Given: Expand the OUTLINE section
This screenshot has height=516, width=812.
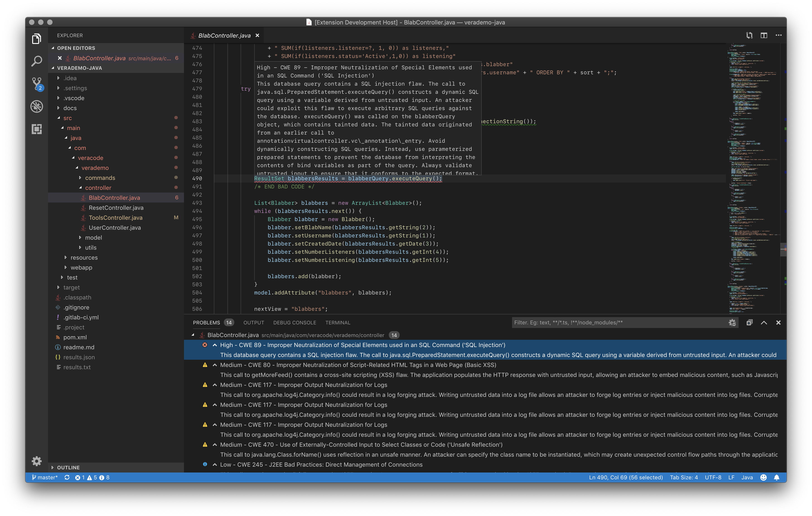Looking at the screenshot, I should (x=68, y=468).
